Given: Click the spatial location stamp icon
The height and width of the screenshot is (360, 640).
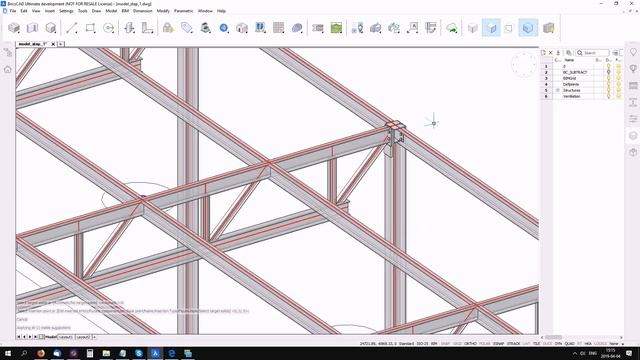Looking at the screenshot, I should click(205, 28).
